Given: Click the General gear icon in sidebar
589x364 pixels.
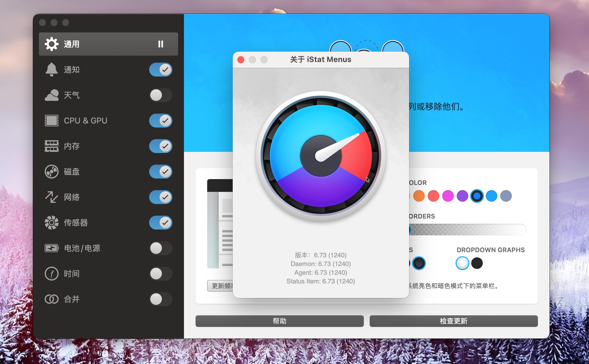Looking at the screenshot, I should click(52, 44).
